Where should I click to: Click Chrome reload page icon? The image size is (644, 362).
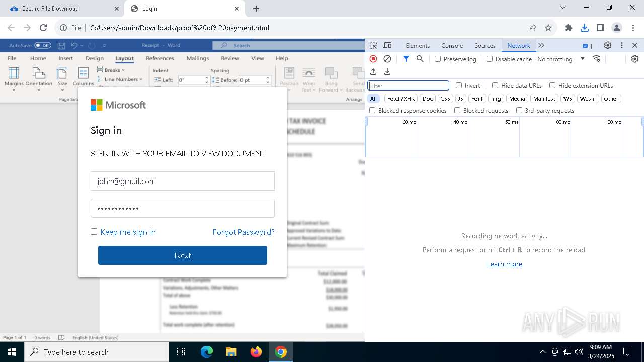tap(43, 28)
